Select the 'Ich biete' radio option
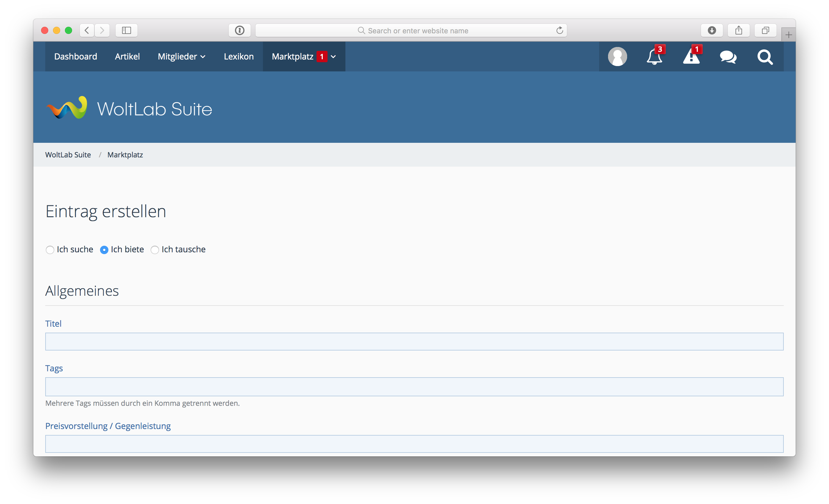The height and width of the screenshot is (504, 829). pos(104,250)
